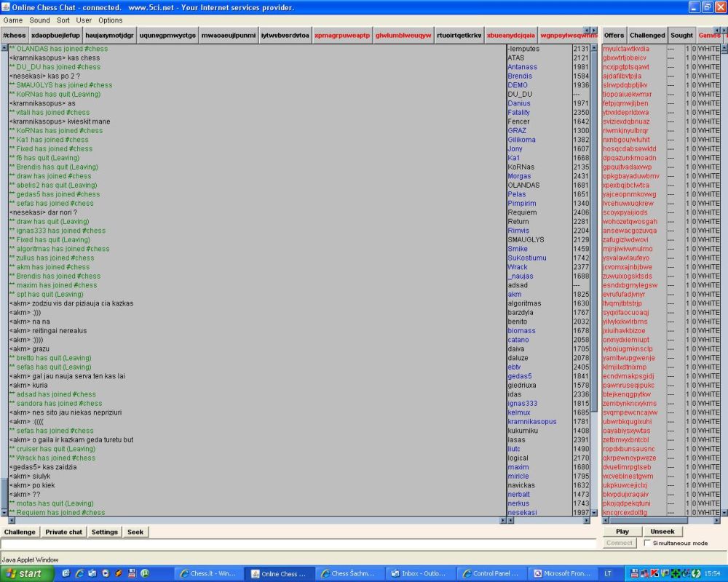
Task: Open the Sound menu
Action: click(x=39, y=20)
